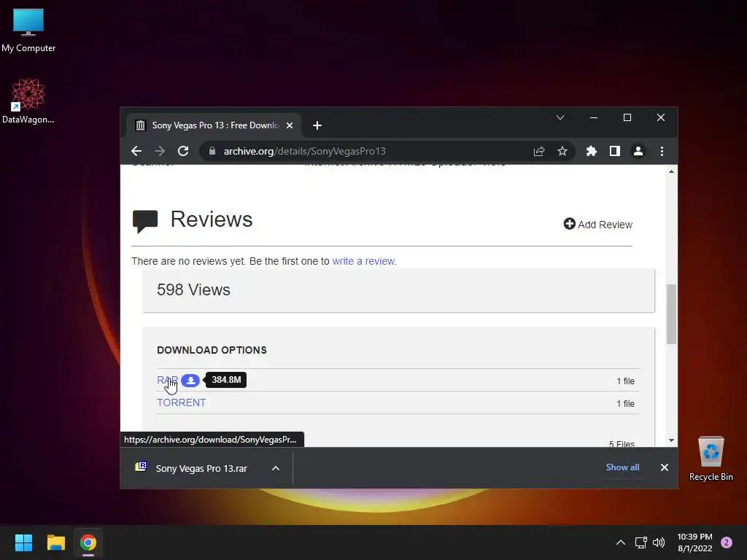View site information via the lock icon
Viewport: 747px width, 560px height.
click(212, 151)
